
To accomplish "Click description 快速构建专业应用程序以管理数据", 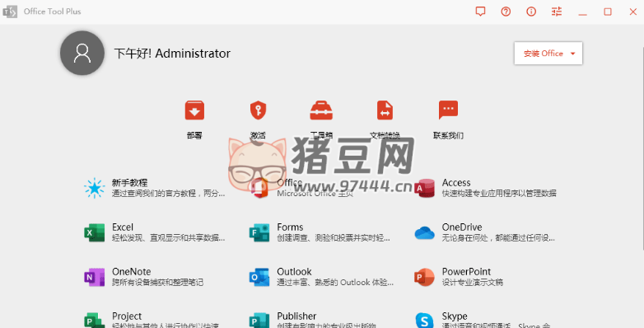I will pos(499,193).
